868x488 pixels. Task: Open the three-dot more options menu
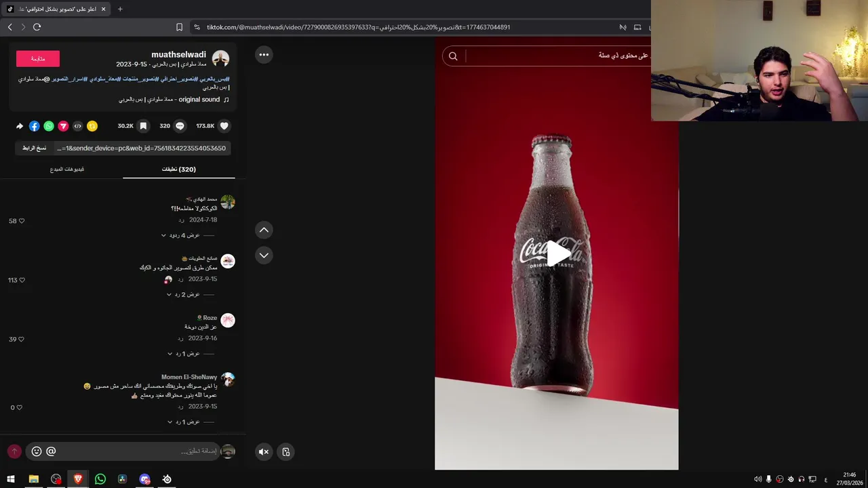[x=264, y=55]
